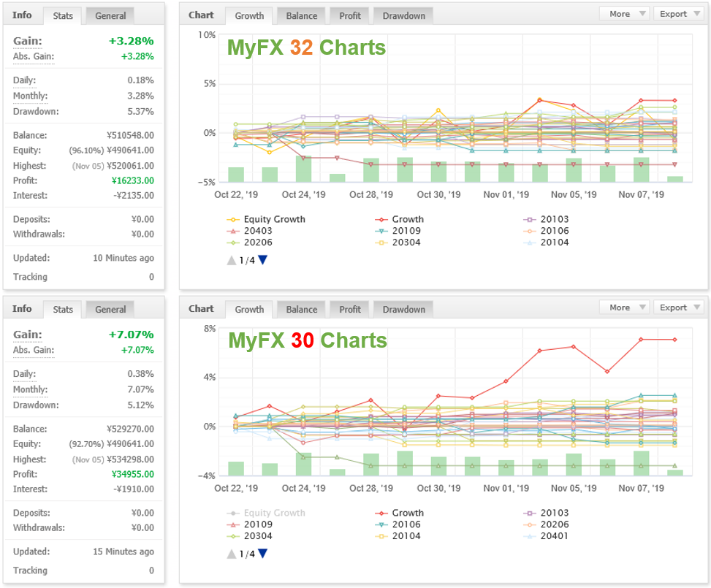Click the Gain label in top Info panel
Viewport: 711px width, 588px height.
coord(28,41)
